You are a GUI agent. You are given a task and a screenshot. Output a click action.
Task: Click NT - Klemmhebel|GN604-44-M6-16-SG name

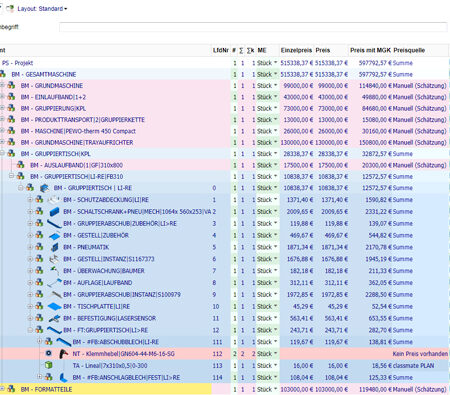click(123, 354)
